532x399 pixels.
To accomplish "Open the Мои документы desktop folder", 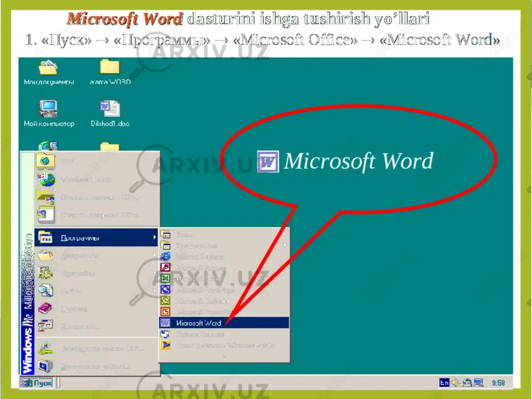I will coord(48,72).
